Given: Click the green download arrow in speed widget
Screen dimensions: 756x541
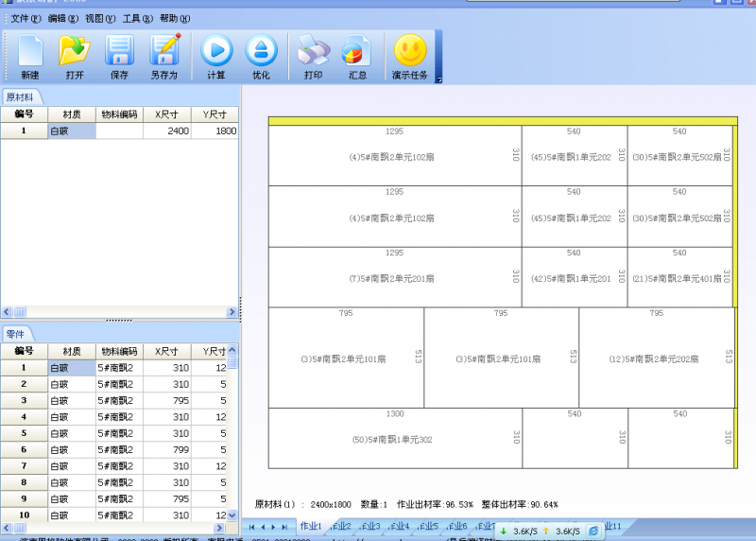Looking at the screenshot, I should coord(504,531).
